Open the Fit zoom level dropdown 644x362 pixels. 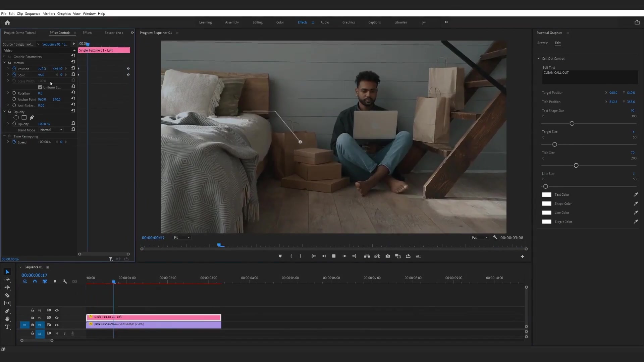point(181,237)
